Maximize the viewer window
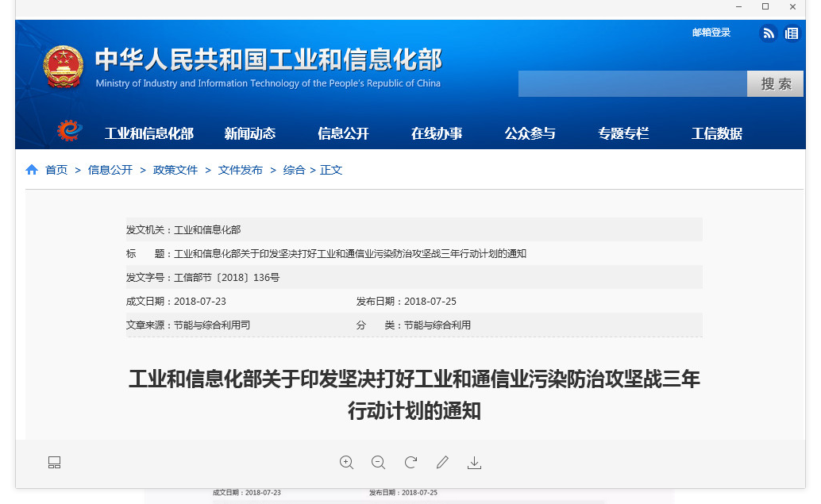Screen dimensions: 821x504 pyautogui.click(x=765, y=7)
